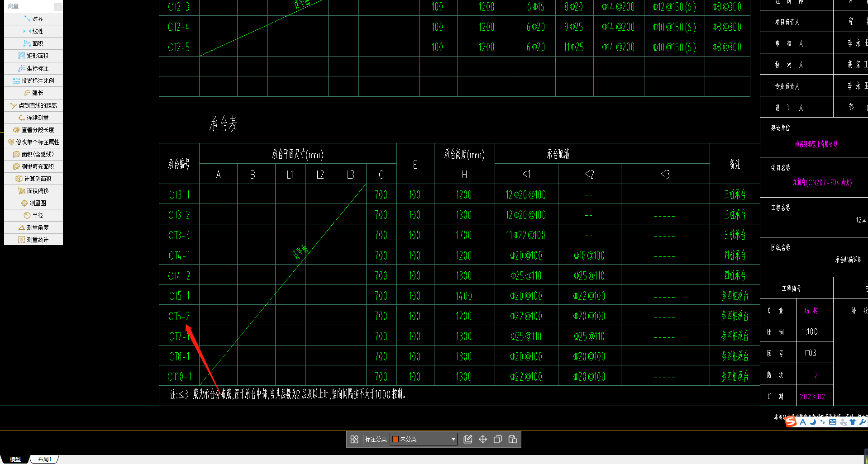This screenshot has height=464, width=868.
Task: Expand the 未分类 annotation category dropdown
Action: tap(424, 439)
